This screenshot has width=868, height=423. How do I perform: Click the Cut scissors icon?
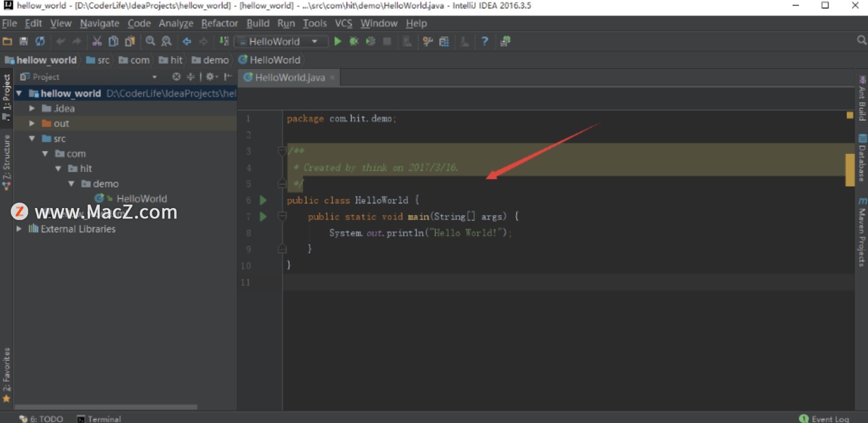click(97, 41)
